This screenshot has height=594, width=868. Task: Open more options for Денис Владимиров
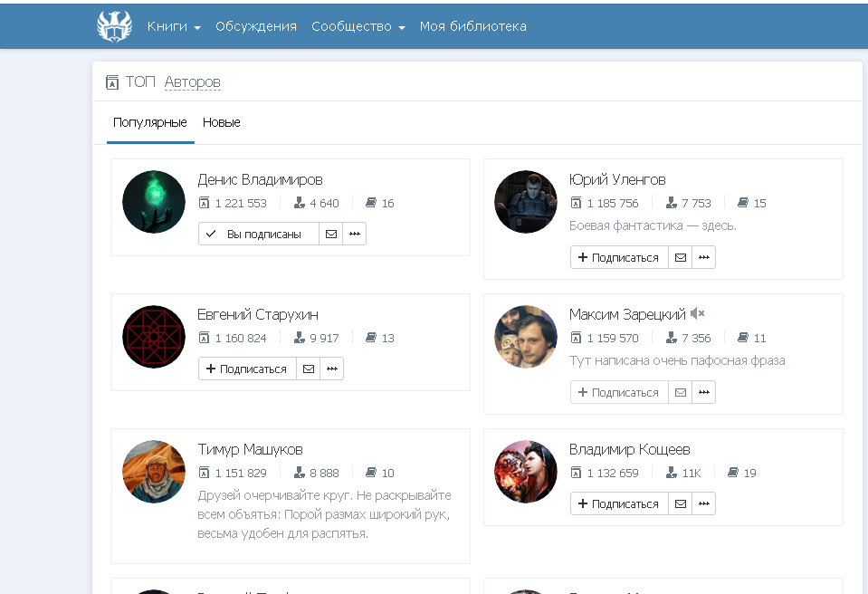354,234
